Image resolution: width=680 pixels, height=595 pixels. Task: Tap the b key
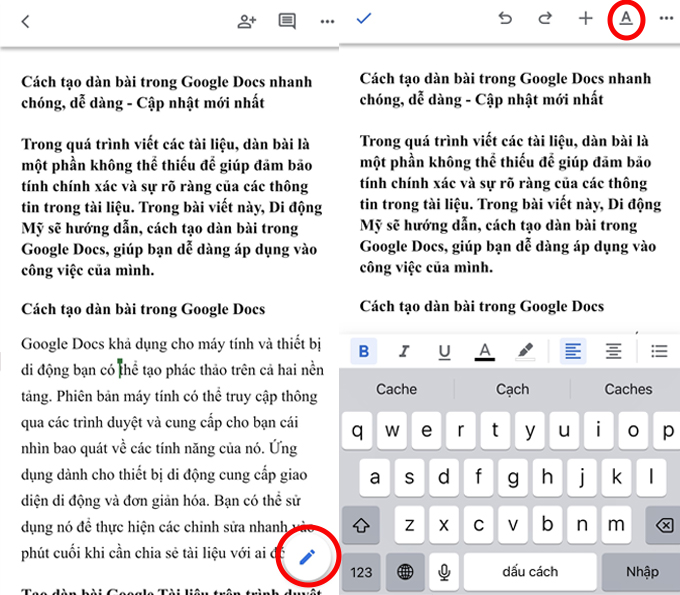547,525
